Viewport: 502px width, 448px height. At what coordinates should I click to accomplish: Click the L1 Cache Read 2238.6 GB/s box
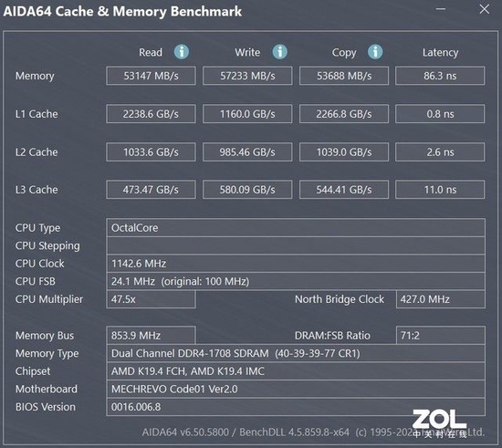coord(151,114)
